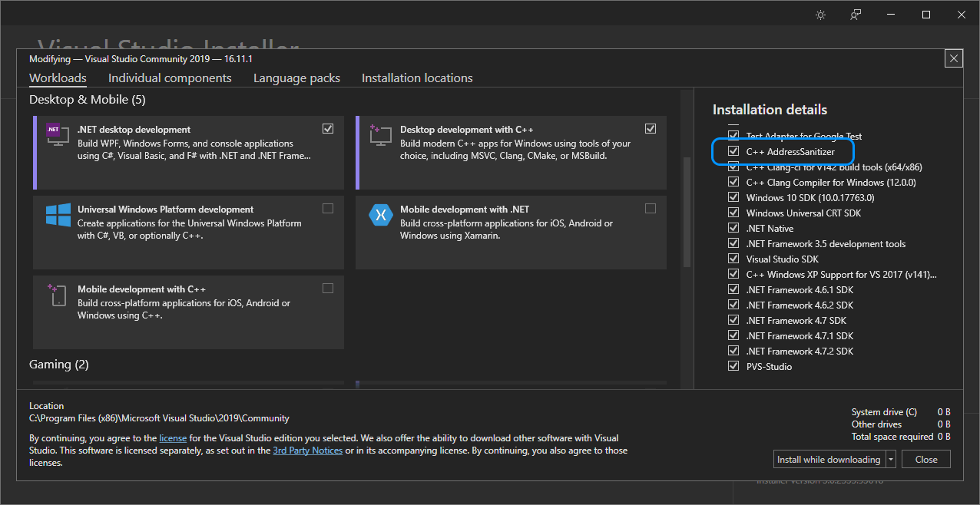This screenshot has width=980, height=505.
Task: Click the Universal Windows Platform Windows logo icon
Action: pos(58,215)
